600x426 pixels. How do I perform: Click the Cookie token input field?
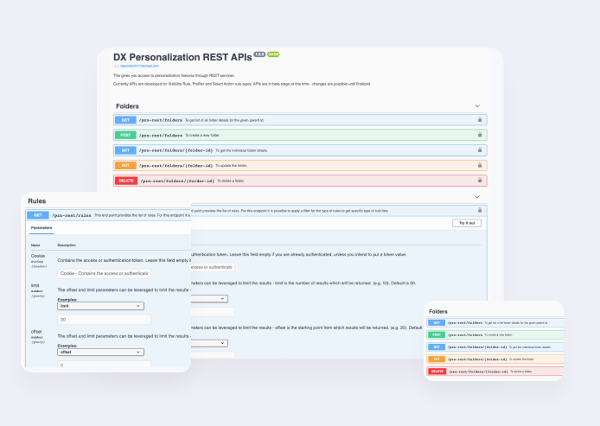pyautogui.click(x=104, y=273)
